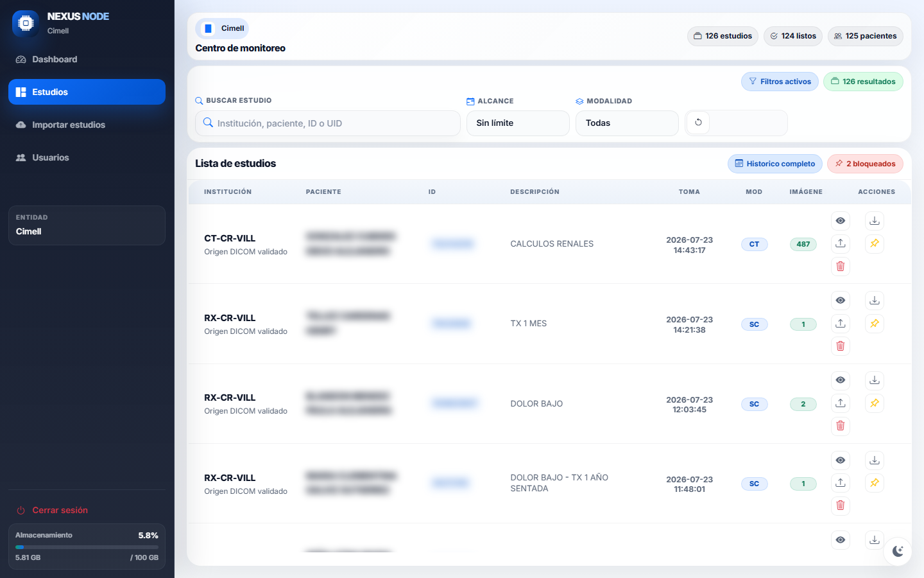This screenshot has width=924, height=578.
Task: Pin the DOLOR BAJO - TX 1 AÑO study
Action: click(x=875, y=483)
